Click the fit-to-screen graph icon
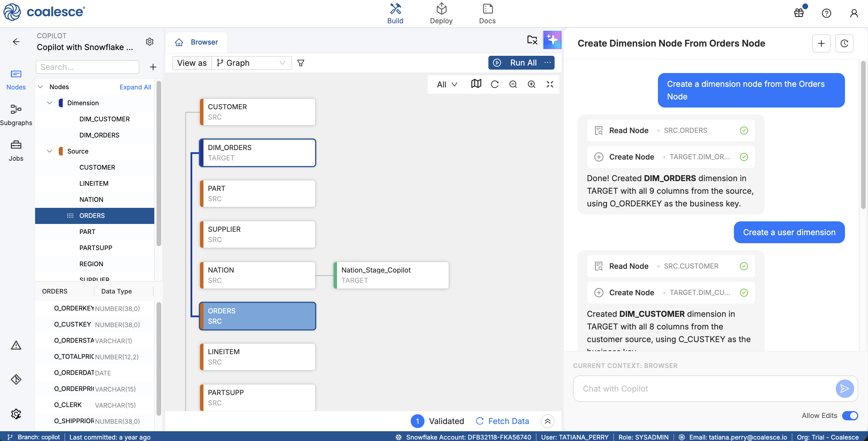This screenshot has width=868, height=441. [550, 84]
